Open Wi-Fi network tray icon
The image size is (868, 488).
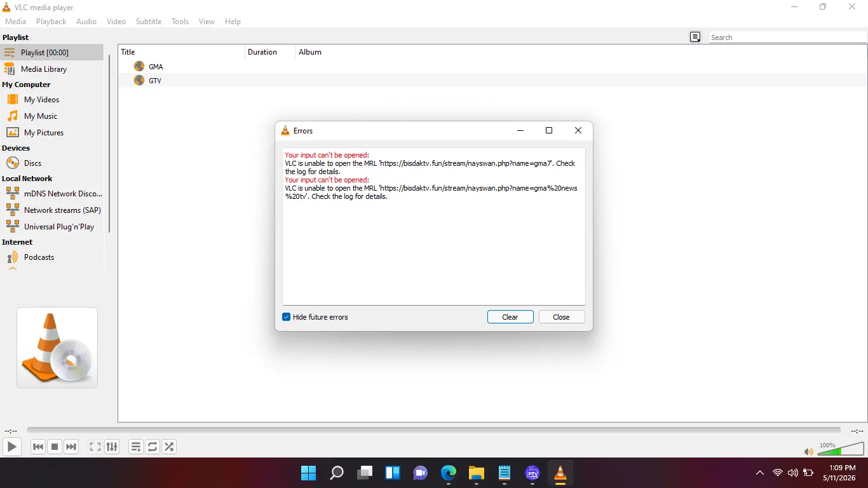pos(778,473)
